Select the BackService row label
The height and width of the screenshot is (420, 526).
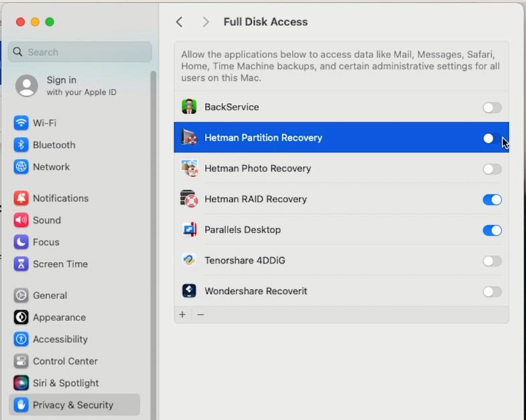[232, 107]
